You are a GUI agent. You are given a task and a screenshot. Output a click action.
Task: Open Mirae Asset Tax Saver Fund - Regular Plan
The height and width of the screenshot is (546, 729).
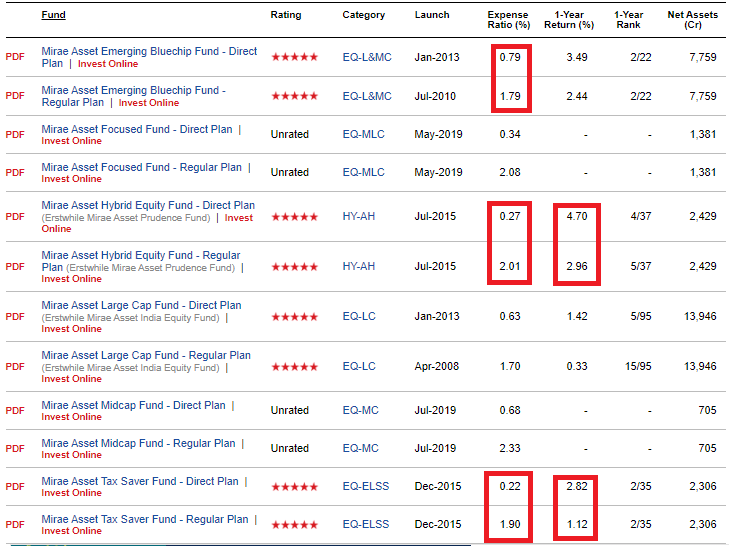(145, 519)
